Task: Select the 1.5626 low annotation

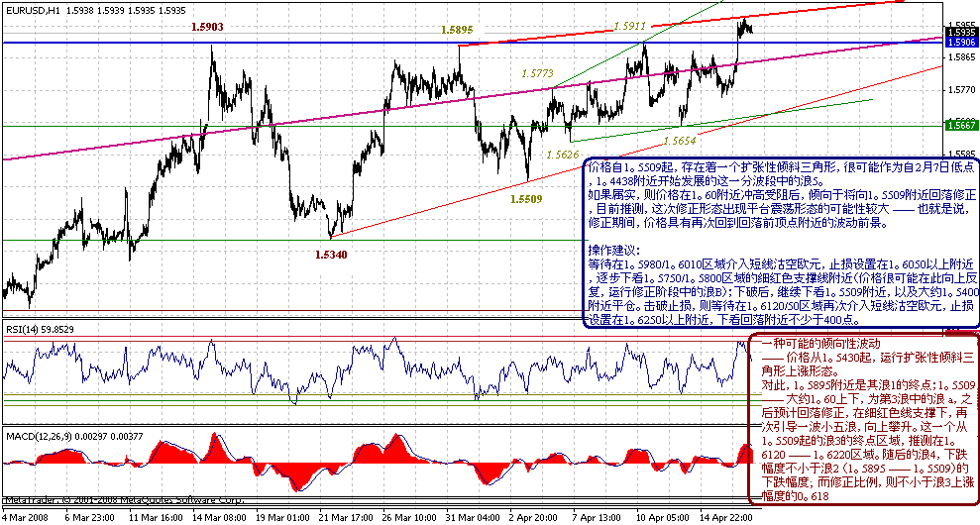Action: (x=563, y=155)
